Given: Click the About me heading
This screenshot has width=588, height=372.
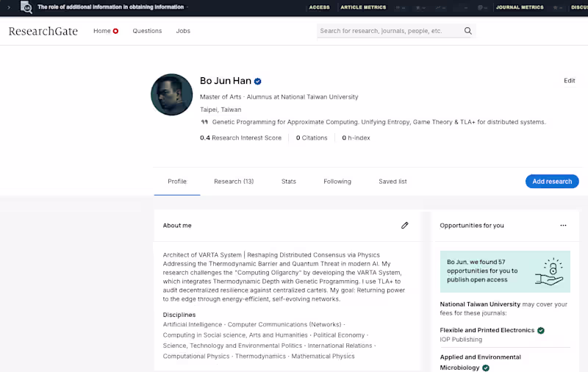Looking at the screenshot, I should [177, 226].
